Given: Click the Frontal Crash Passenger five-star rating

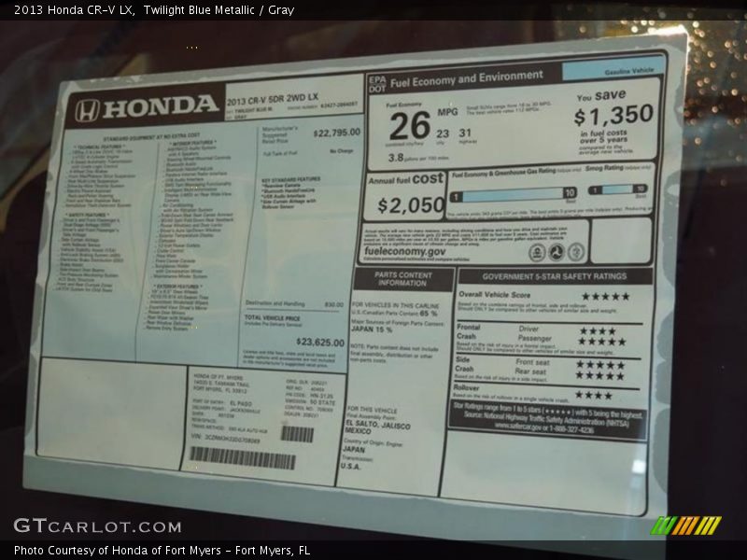Looking at the screenshot, I should [601, 342].
